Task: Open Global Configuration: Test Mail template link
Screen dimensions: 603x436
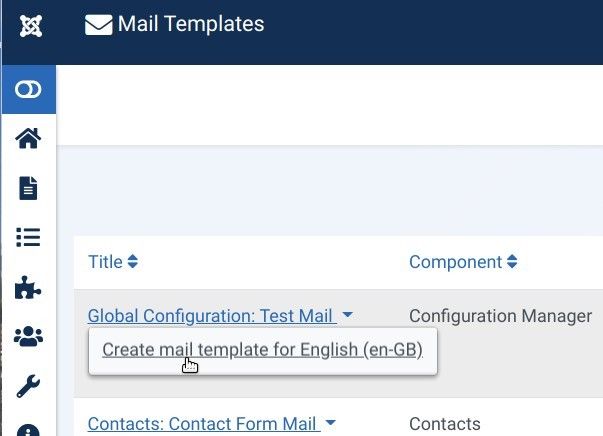Action: (210, 316)
